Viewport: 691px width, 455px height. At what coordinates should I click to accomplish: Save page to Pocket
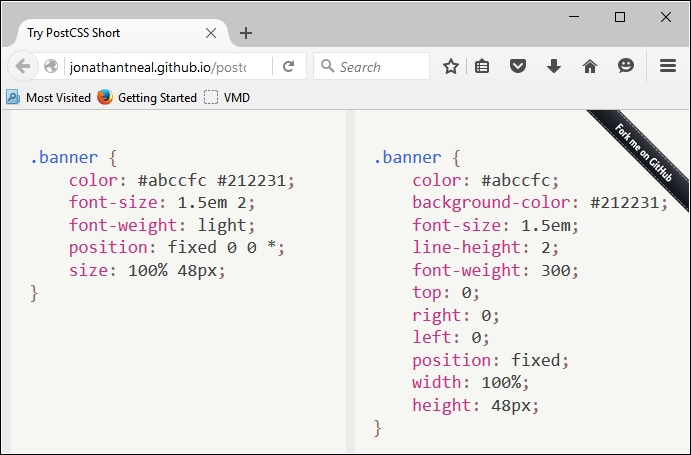point(517,67)
